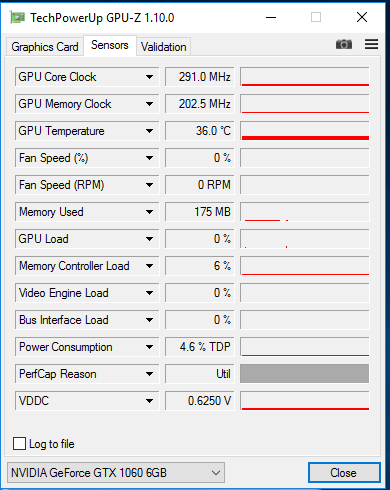The width and height of the screenshot is (390, 490).
Task: Open the Power Consumption dropdown arrow
Action: point(149,347)
